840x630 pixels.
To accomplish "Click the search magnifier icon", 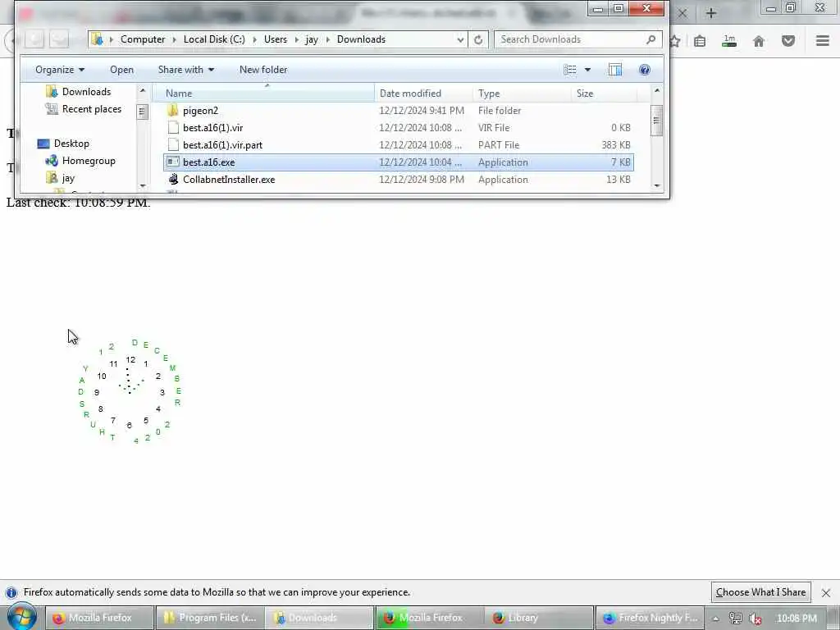I will click(x=651, y=39).
